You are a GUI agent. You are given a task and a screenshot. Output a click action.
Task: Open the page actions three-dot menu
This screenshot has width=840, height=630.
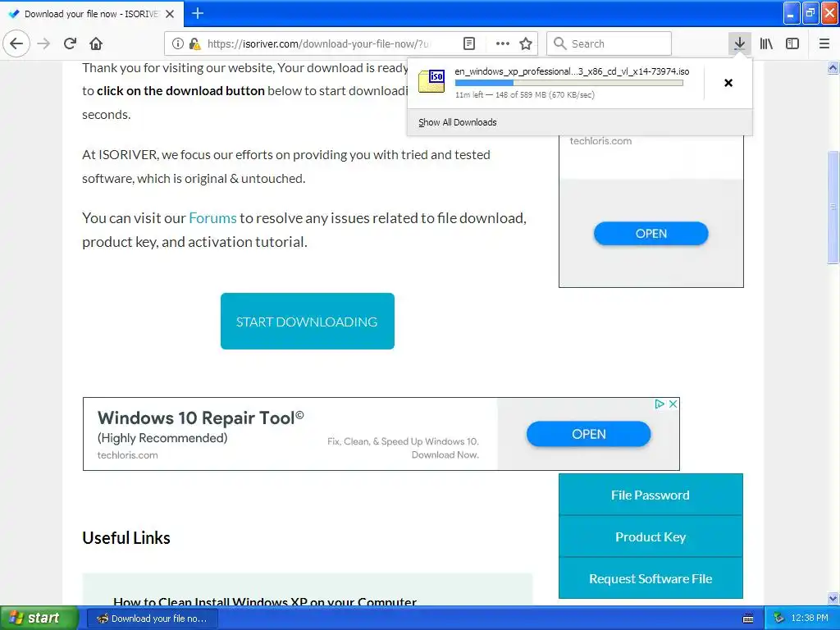coord(503,43)
